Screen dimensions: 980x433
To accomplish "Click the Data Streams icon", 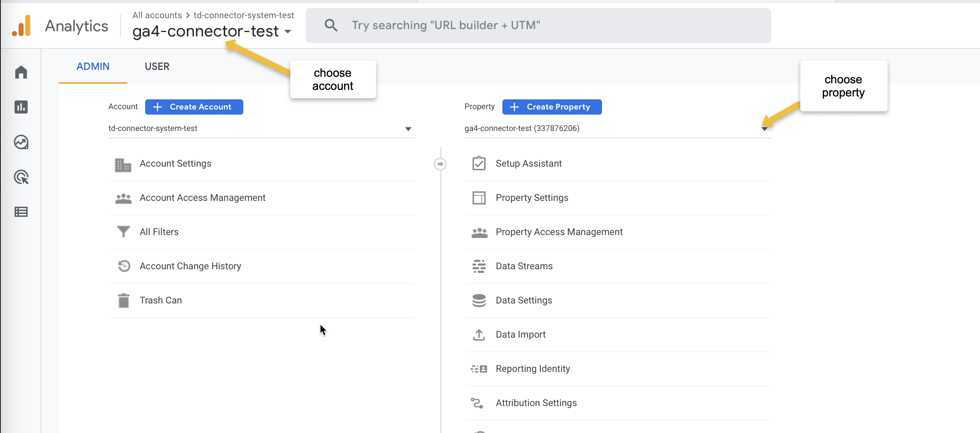I will pyautogui.click(x=479, y=266).
